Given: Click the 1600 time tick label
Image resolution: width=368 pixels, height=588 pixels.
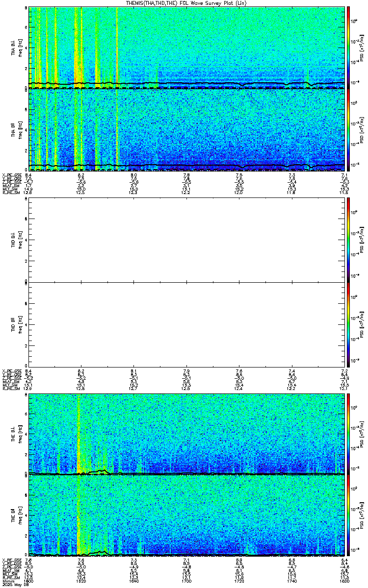Looking at the screenshot, I should (28, 581).
